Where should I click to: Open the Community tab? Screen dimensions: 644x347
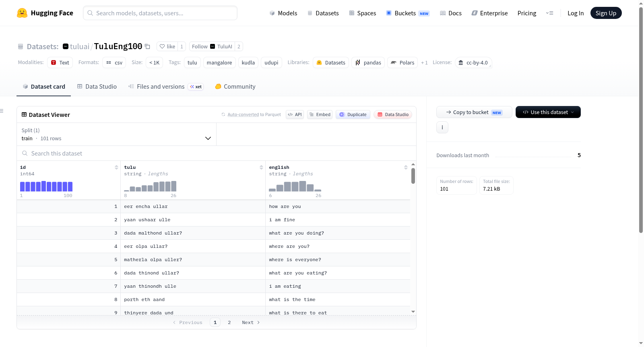[x=235, y=87]
